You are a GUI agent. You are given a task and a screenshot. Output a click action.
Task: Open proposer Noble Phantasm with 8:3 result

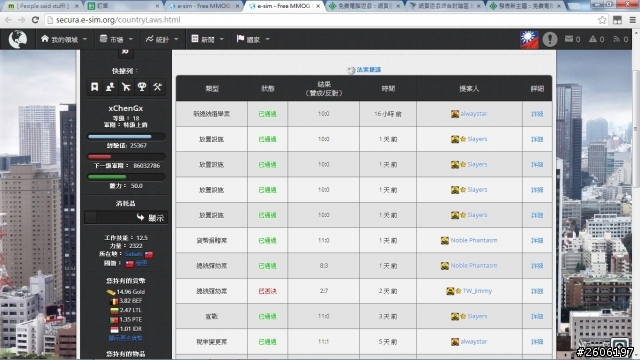(x=474, y=266)
